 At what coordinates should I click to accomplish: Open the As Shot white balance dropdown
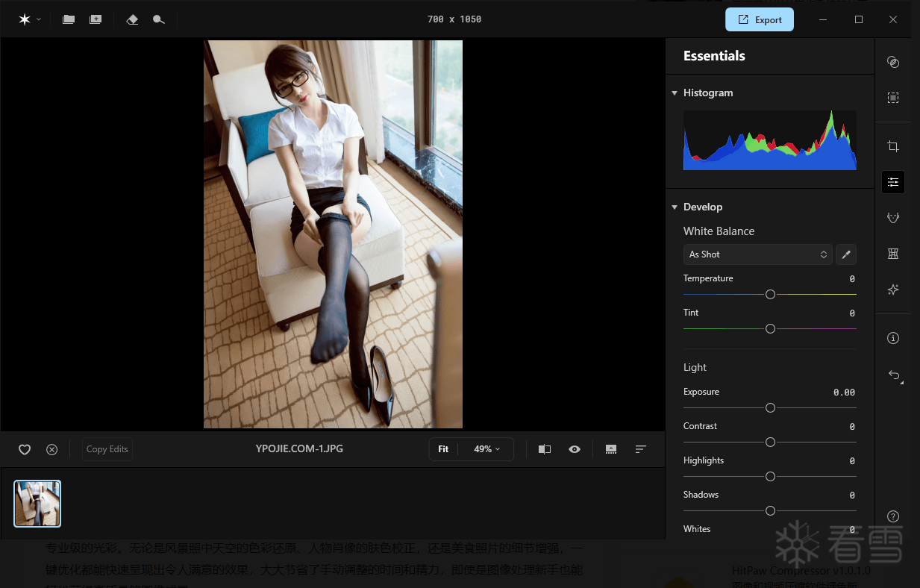pyautogui.click(x=757, y=254)
